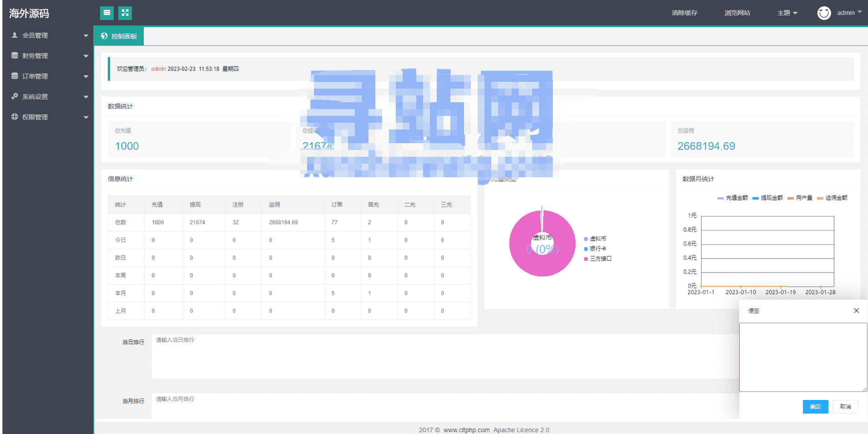
Task: Expand the 会员管理 menu arrow
Action: pyautogui.click(x=86, y=35)
